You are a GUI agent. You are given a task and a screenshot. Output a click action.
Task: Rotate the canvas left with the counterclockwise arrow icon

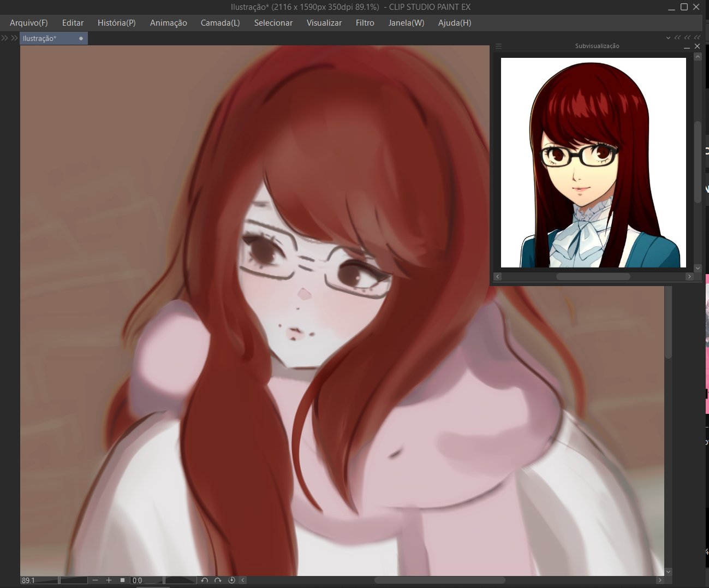205,580
